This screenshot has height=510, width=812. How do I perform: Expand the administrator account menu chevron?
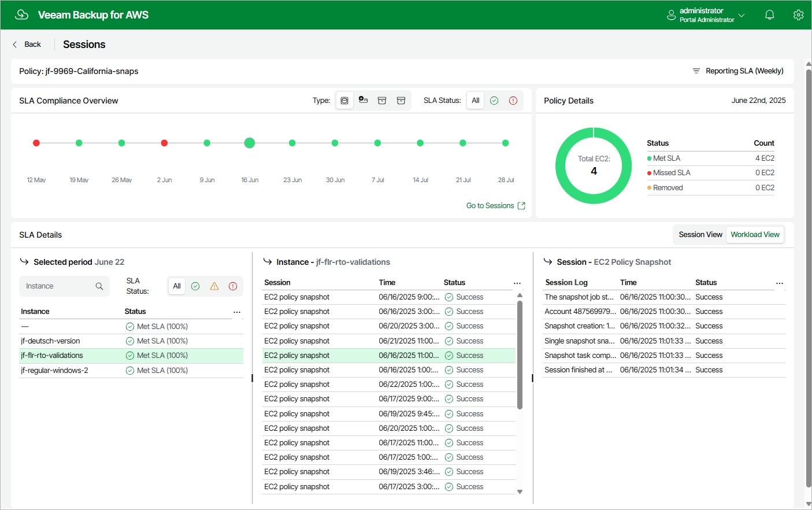tap(741, 15)
